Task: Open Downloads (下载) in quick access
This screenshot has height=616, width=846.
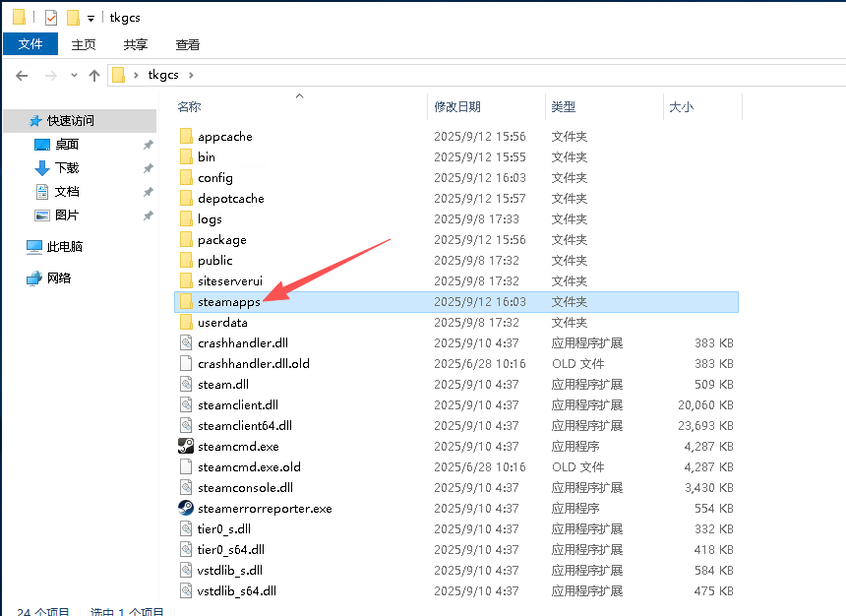Action: pos(66,168)
